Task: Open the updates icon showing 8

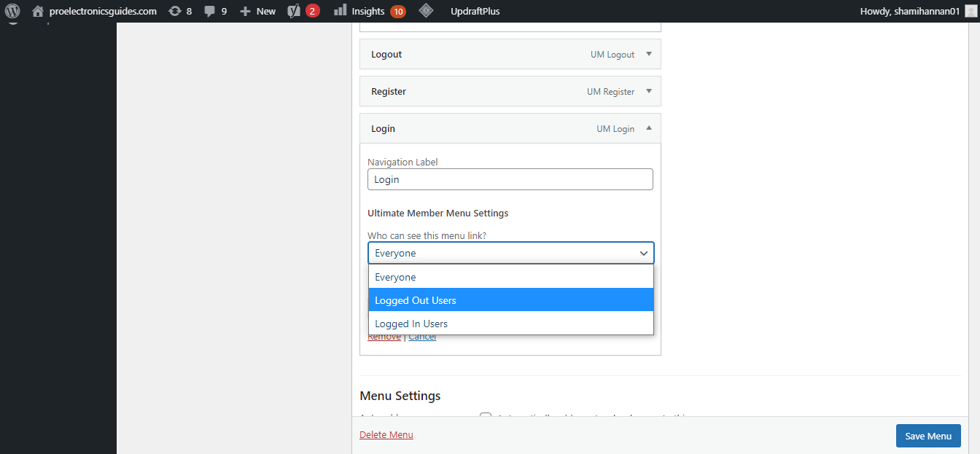Action: 175,11
